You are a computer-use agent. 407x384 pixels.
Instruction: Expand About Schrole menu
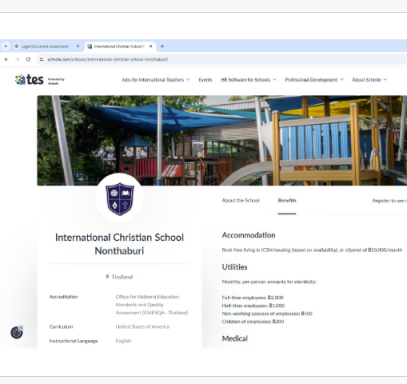click(369, 80)
